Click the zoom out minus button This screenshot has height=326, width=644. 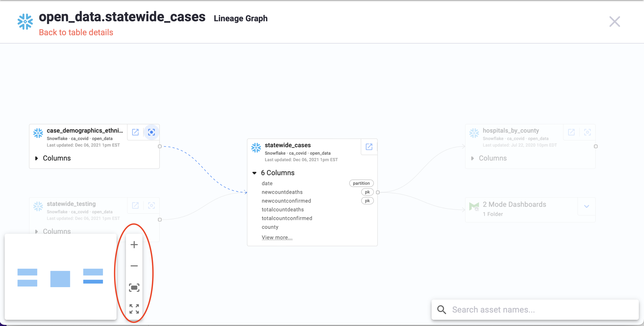pyautogui.click(x=134, y=266)
